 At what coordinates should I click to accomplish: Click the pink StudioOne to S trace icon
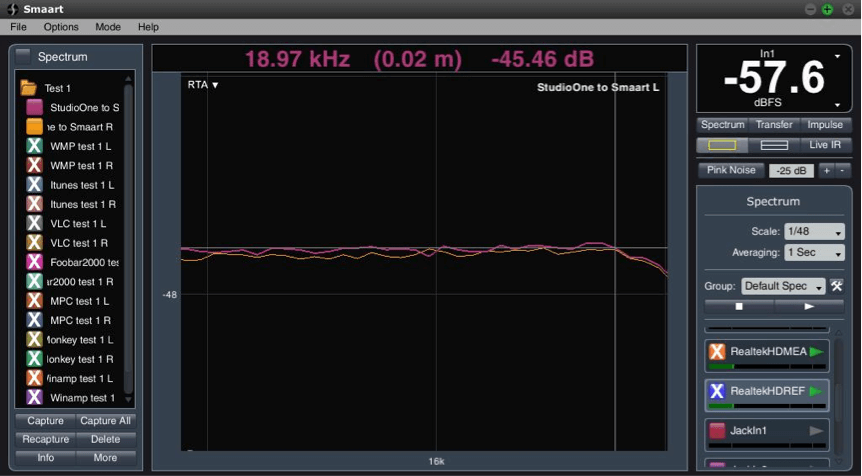34,107
